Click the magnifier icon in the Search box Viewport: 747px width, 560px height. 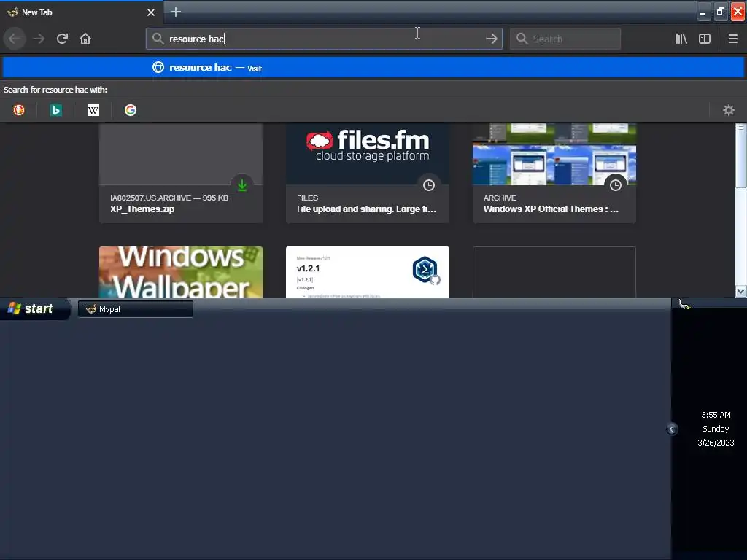click(x=522, y=39)
